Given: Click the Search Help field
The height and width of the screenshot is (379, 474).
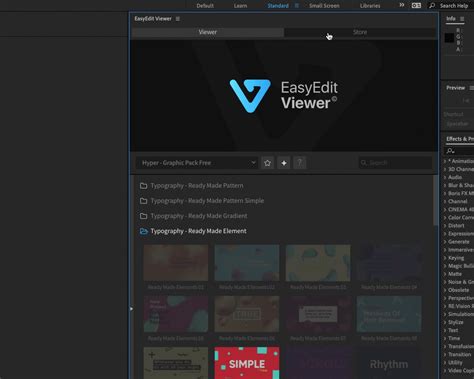Looking at the screenshot, I should 454,6.
